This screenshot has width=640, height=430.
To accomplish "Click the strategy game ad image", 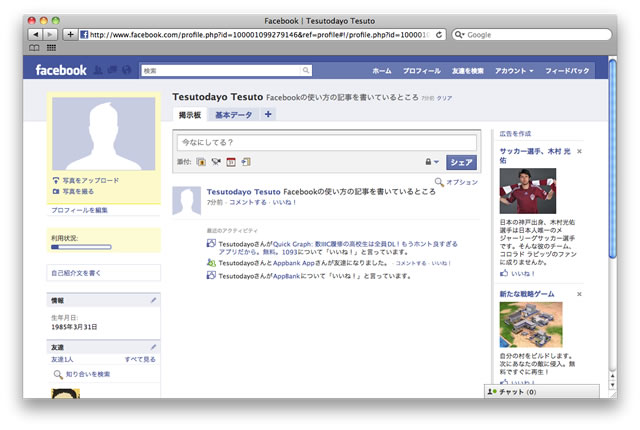I will (x=531, y=325).
